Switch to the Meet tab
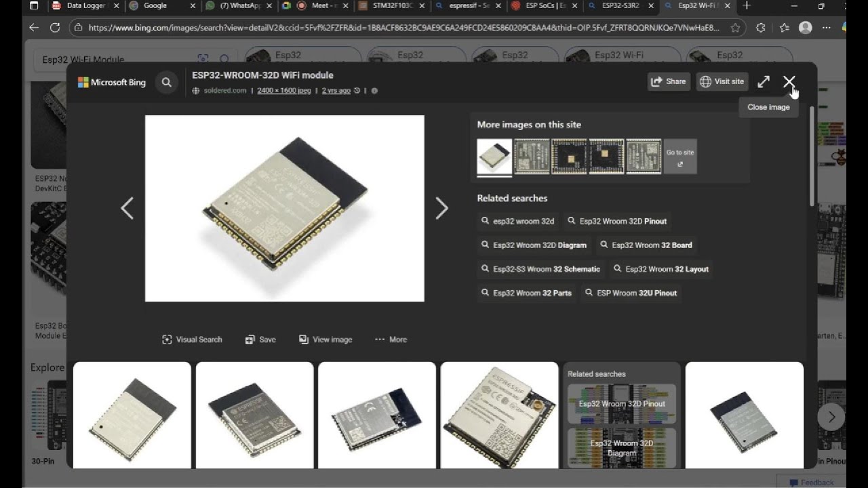Viewport: 868px width, 488px height. point(317,5)
